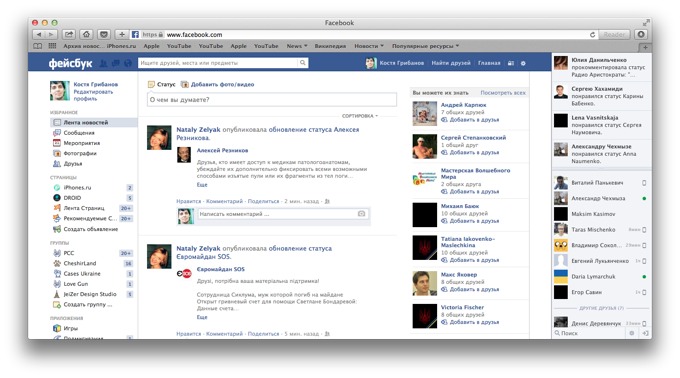Click the Facebook search field

tap(218, 63)
